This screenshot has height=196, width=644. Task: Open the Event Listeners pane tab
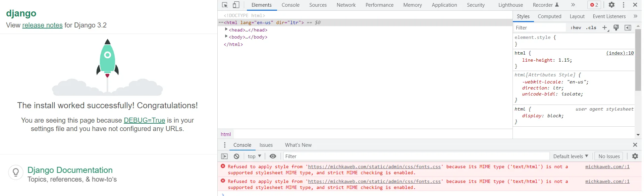(x=609, y=16)
